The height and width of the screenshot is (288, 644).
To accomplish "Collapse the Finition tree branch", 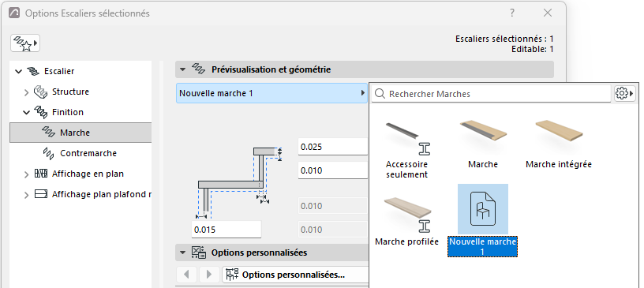I will pos(26,112).
